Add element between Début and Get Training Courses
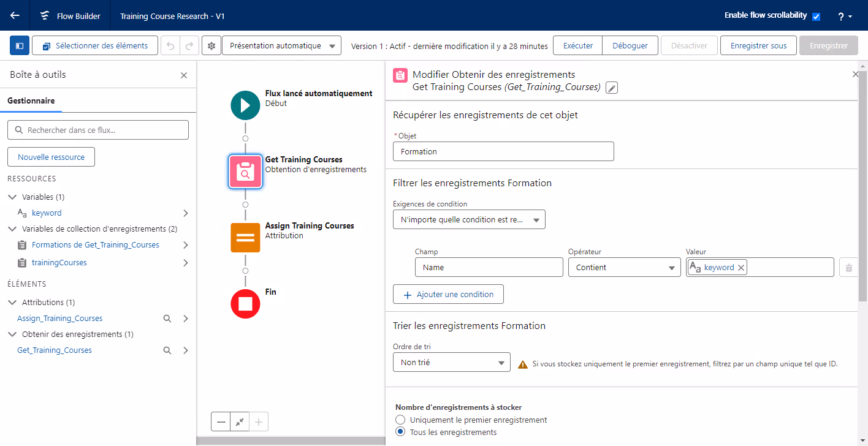 (245, 138)
